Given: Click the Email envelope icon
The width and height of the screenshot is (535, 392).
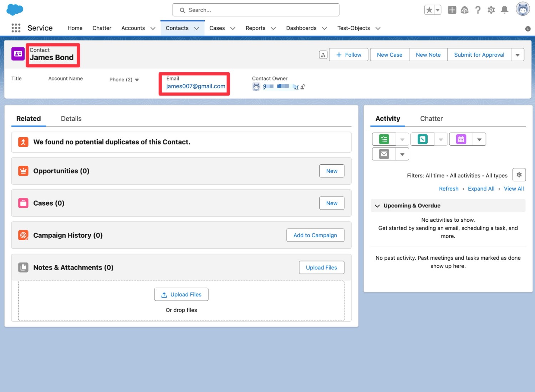Looking at the screenshot, I should [x=384, y=154].
